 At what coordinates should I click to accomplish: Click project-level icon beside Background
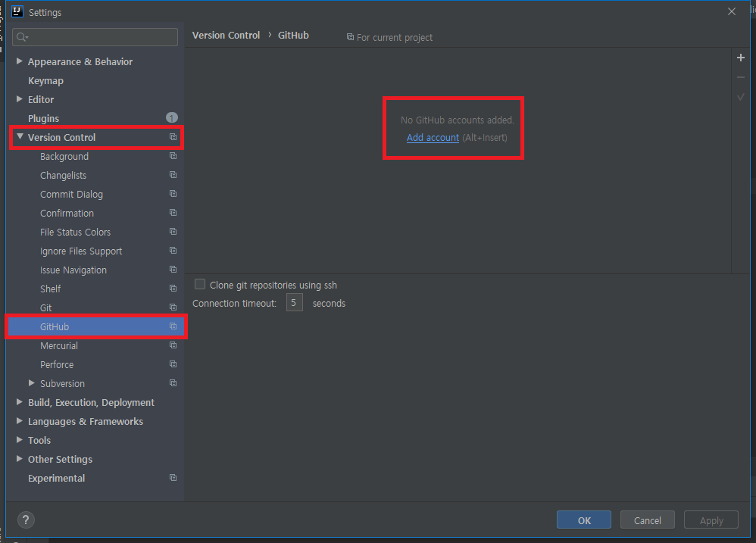click(x=173, y=156)
